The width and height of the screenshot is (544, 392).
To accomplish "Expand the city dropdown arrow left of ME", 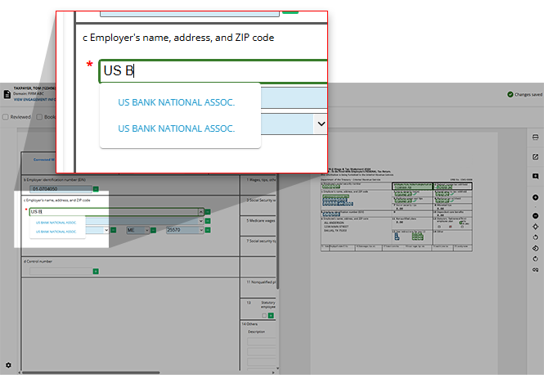I will pyautogui.click(x=106, y=230).
